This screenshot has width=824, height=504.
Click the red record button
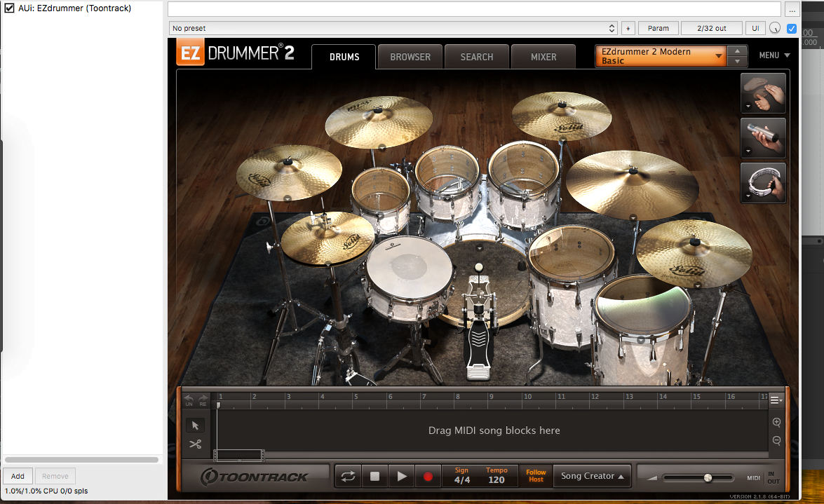click(x=428, y=476)
